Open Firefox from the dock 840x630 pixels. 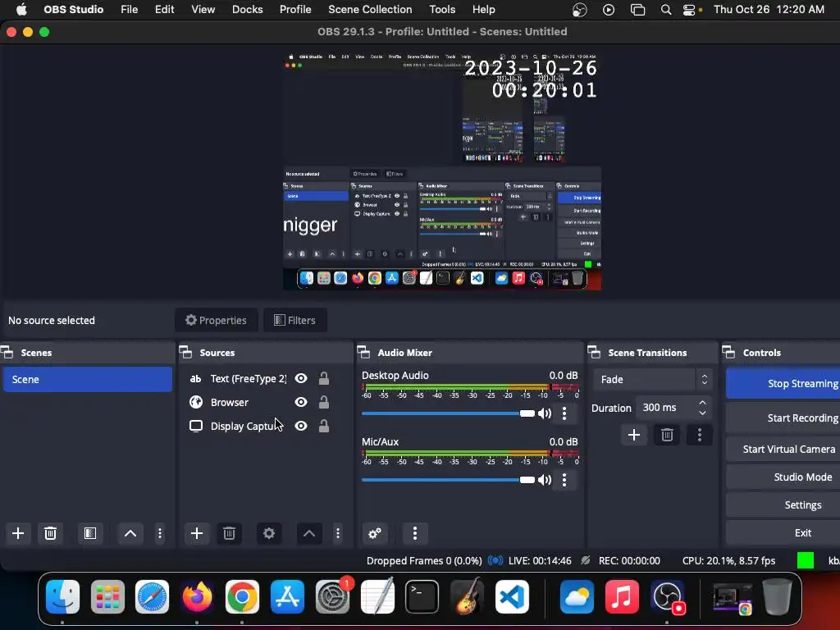click(x=197, y=597)
